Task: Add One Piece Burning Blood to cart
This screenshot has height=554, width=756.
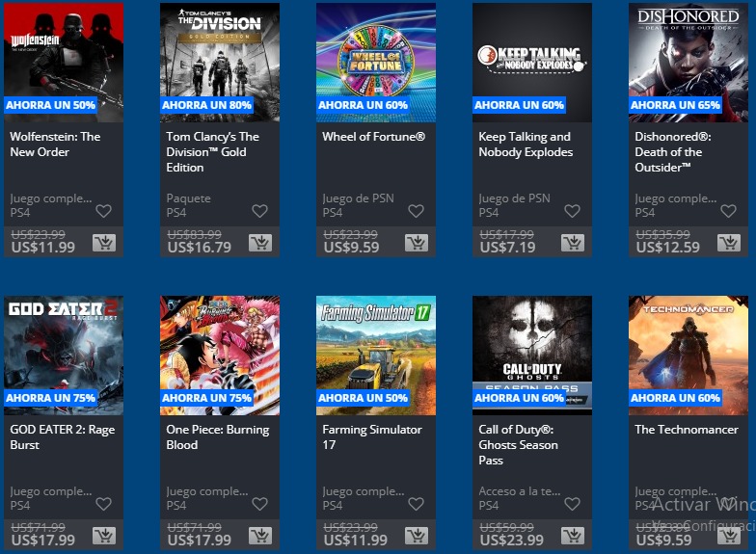Action: [260, 536]
